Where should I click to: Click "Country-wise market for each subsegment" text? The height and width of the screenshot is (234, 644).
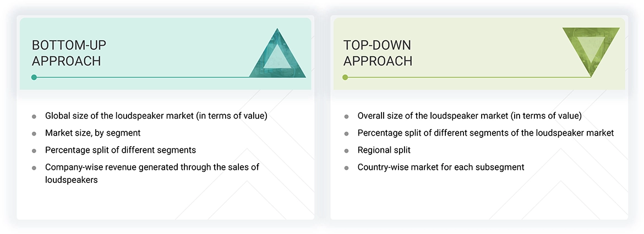click(440, 167)
